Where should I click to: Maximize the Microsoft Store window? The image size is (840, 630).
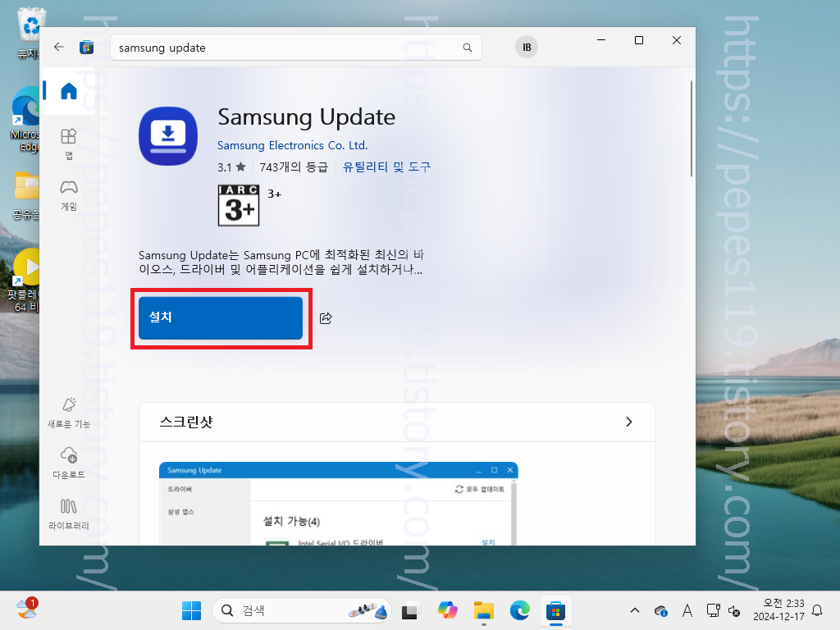click(638, 40)
